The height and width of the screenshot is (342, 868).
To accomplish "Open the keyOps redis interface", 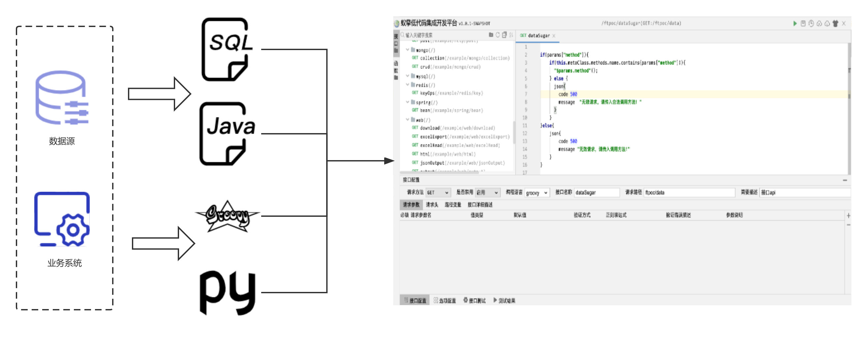I will pyautogui.click(x=447, y=93).
